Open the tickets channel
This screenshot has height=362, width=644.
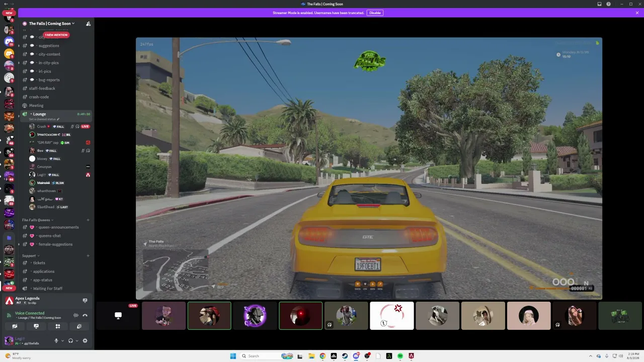[x=39, y=263]
